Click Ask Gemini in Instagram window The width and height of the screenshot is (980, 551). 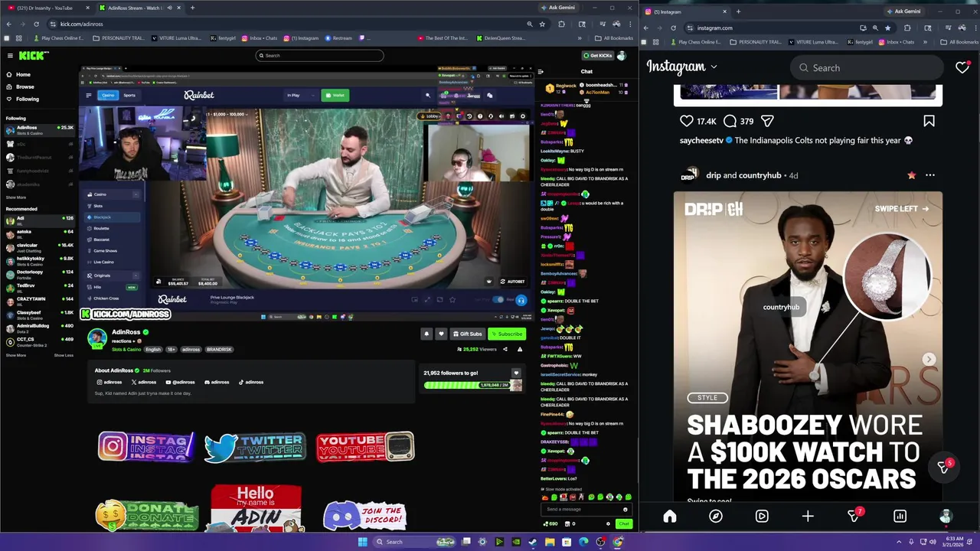pos(903,11)
